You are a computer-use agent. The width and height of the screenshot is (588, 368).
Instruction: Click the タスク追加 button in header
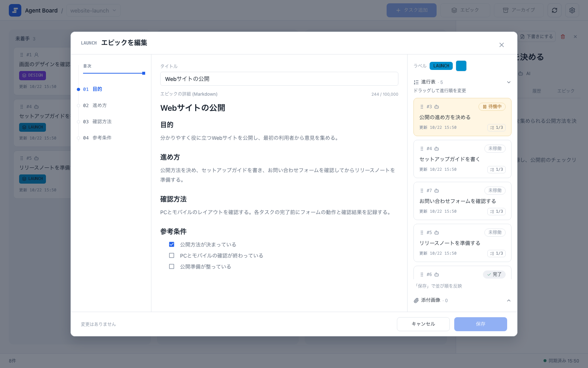pyautogui.click(x=412, y=10)
